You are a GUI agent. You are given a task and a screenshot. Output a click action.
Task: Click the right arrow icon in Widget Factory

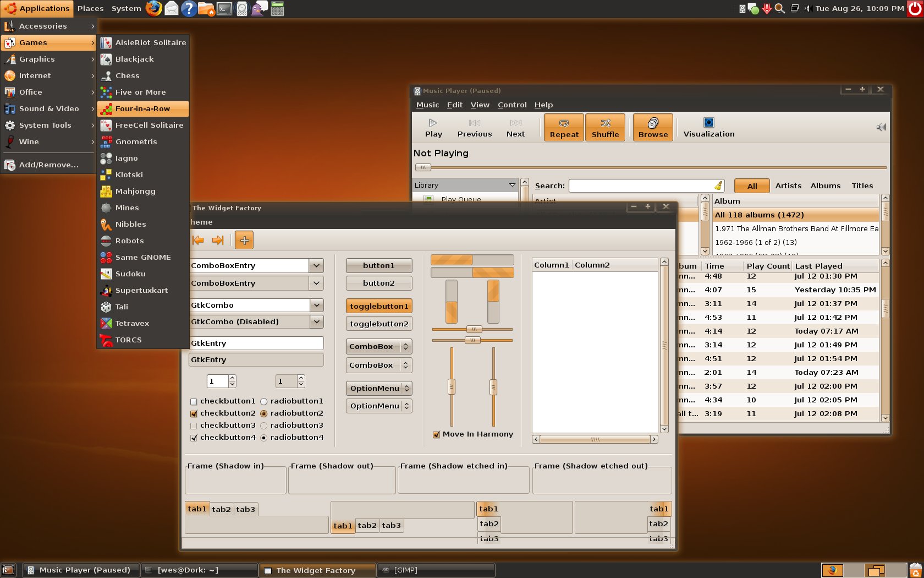(218, 240)
